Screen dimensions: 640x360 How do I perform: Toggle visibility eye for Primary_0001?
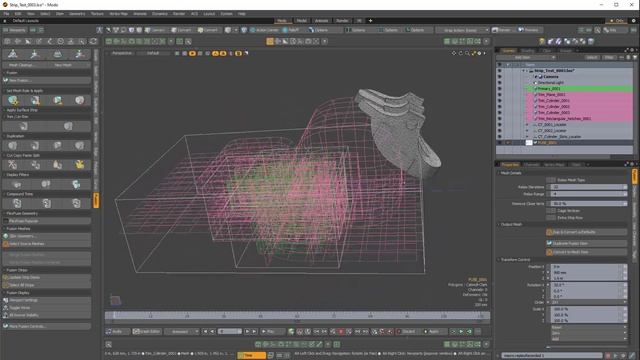point(500,89)
